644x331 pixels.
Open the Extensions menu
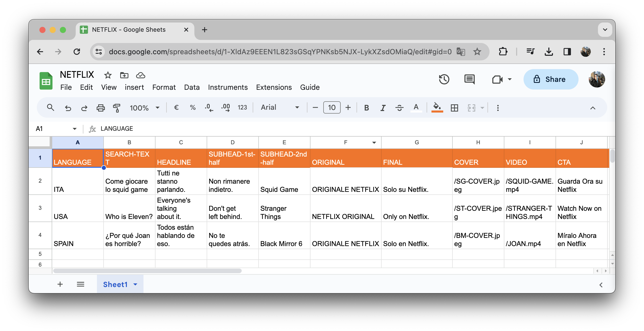274,87
